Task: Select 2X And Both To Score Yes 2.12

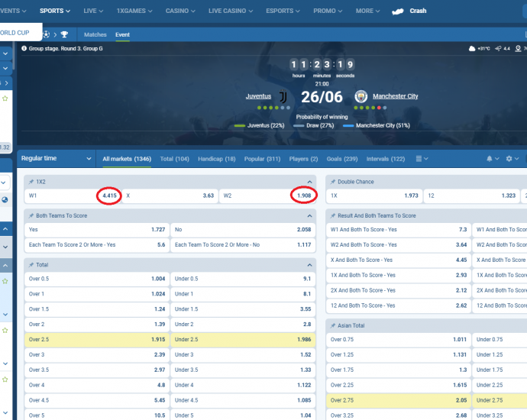Action: point(399,290)
